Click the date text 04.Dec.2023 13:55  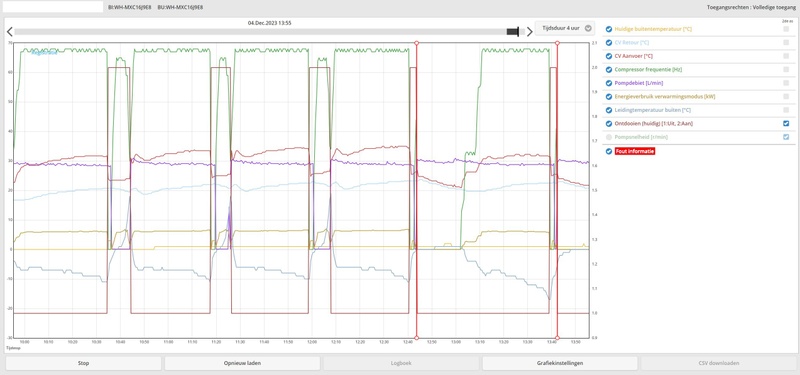click(x=269, y=23)
